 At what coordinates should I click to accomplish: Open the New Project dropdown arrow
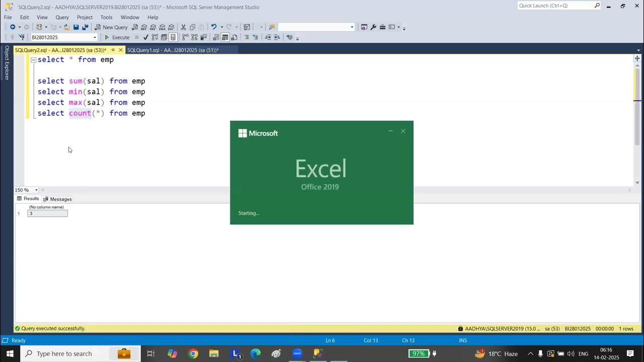(46, 27)
